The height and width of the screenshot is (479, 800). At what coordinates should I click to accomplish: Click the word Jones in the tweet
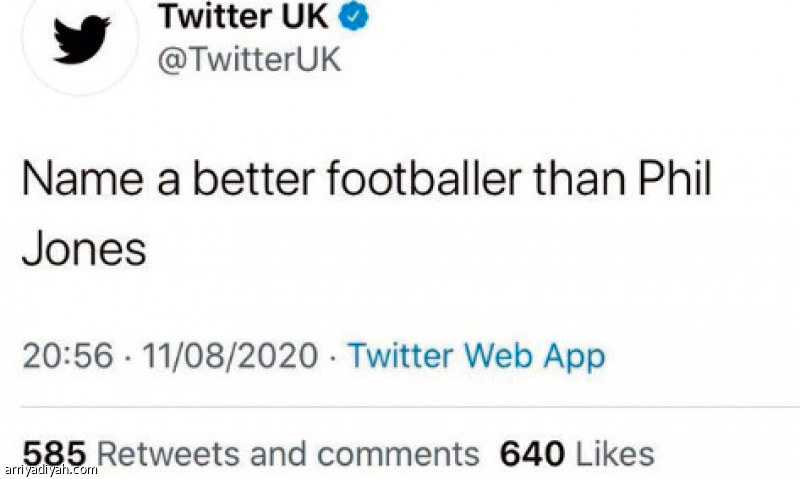coord(83,249)
